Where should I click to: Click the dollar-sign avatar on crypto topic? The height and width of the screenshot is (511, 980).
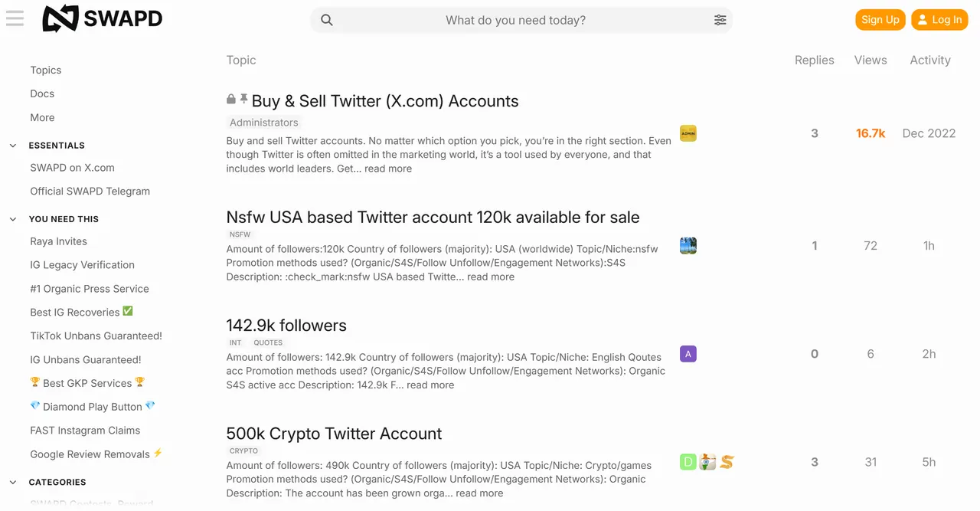click(x=726, y=462)
